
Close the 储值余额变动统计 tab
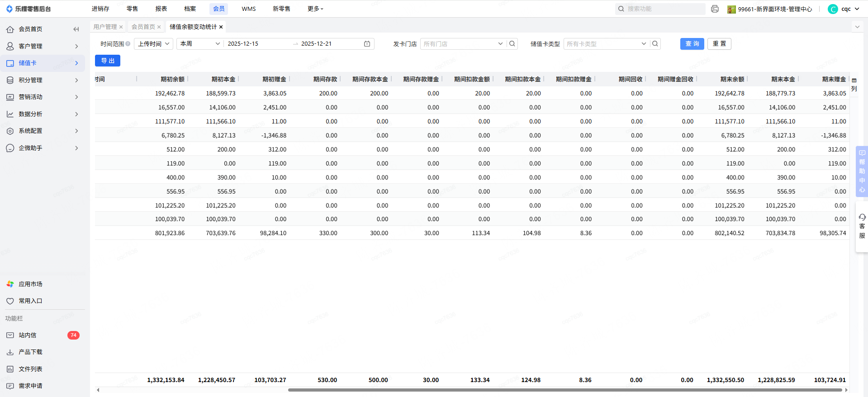coord(221,27)
